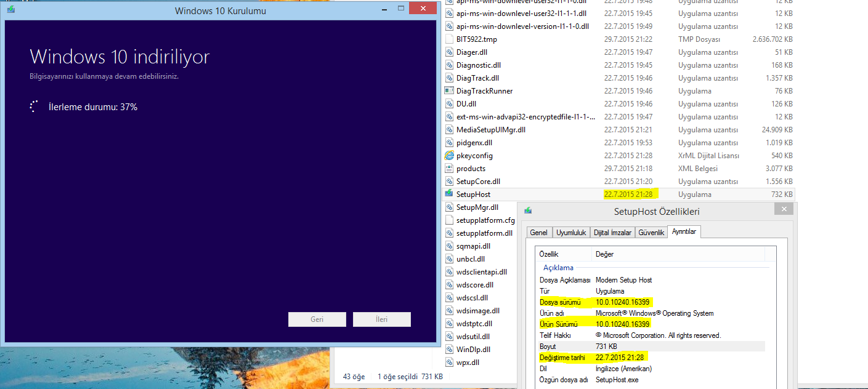Click the wdsimage.dll file icon

(449, 310)
